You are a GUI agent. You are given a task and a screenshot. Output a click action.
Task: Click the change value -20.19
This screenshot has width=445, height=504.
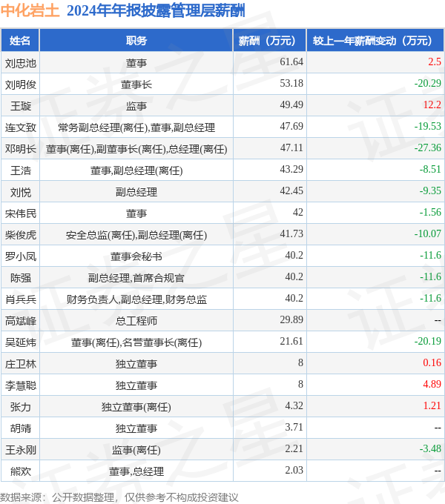pyautogui.click(x=428, y=342)
